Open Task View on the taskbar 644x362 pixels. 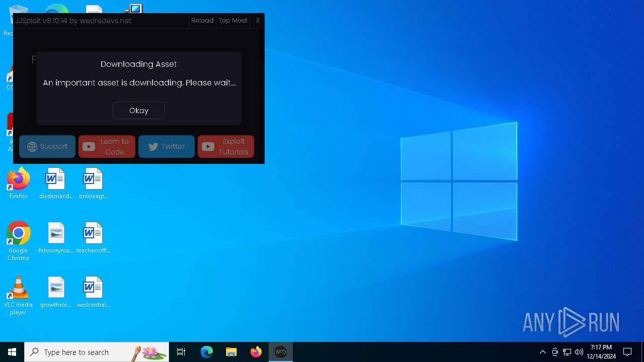coord(181,352)
